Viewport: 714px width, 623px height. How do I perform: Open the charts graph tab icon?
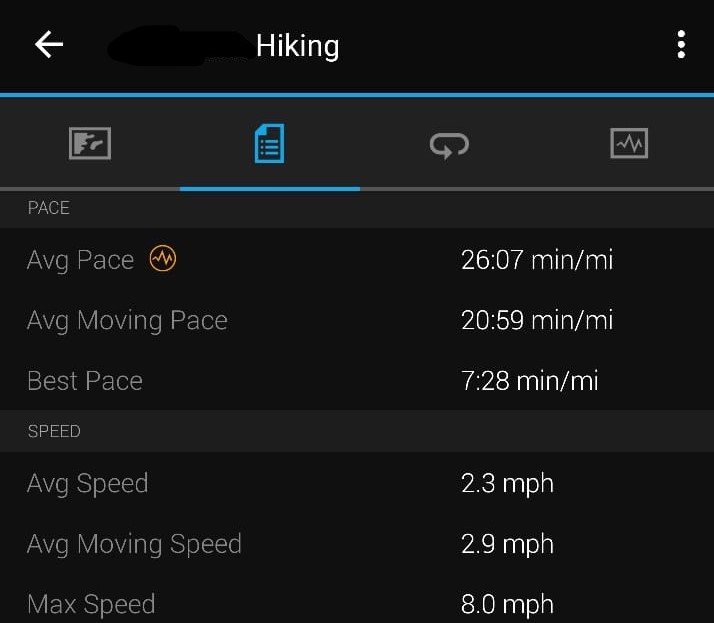tap(629, 144)
